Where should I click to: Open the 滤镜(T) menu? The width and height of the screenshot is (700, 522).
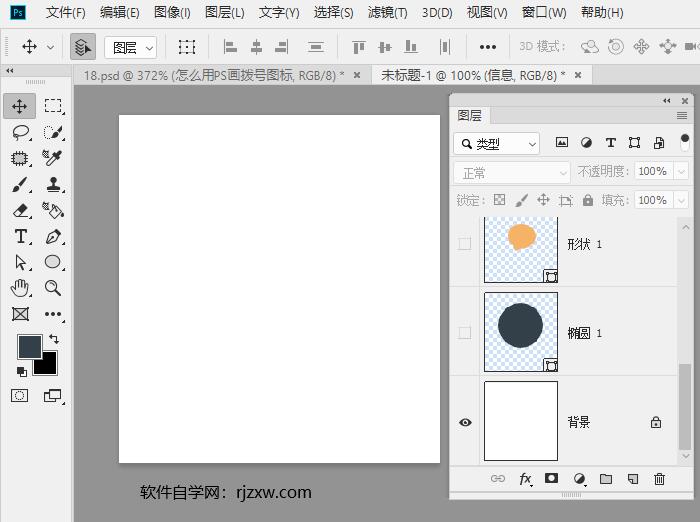(387, 13)
